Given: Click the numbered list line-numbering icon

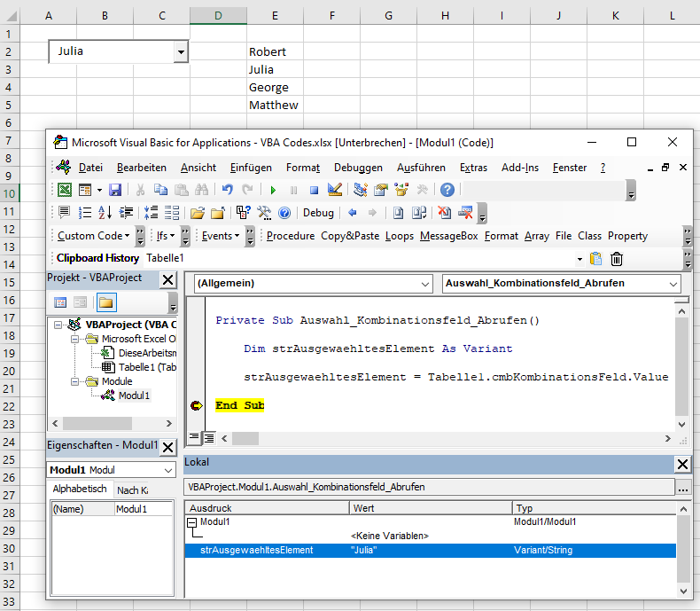Looking at the screenshot, I should coord(85,213).
